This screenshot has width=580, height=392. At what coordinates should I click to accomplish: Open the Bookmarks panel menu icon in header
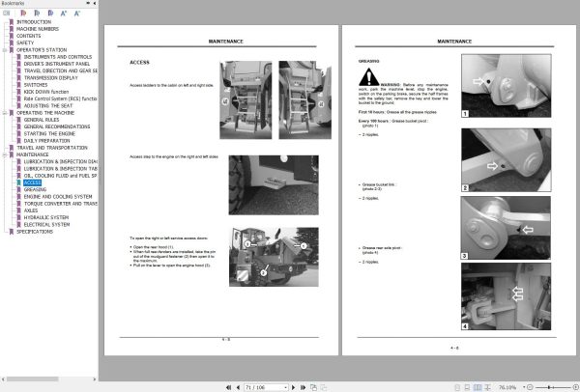(x=88, y=3)
